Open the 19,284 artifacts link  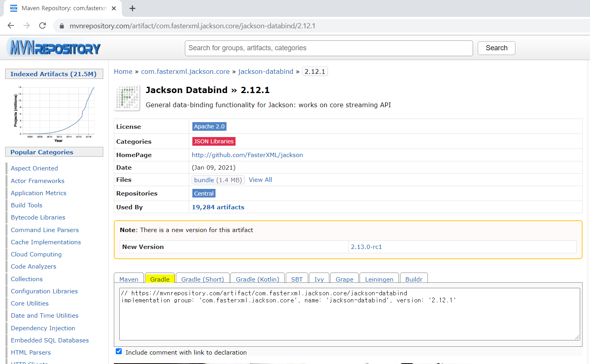click(x=218, y=207)
